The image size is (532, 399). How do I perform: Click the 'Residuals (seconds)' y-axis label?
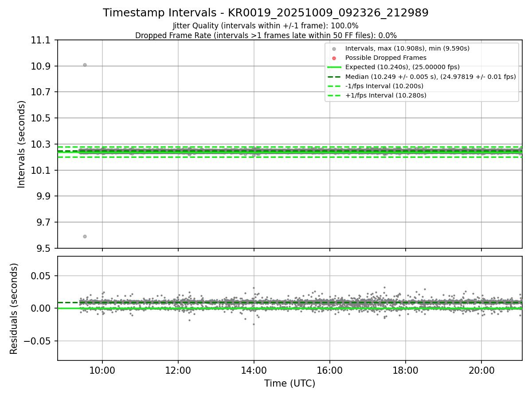pyautogui.click(x=14, y=309)
